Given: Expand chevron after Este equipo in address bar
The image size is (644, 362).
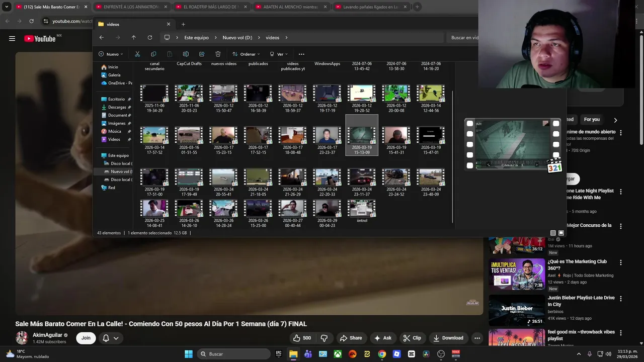Looking at the screenshot, I should (x=216, y=38).
